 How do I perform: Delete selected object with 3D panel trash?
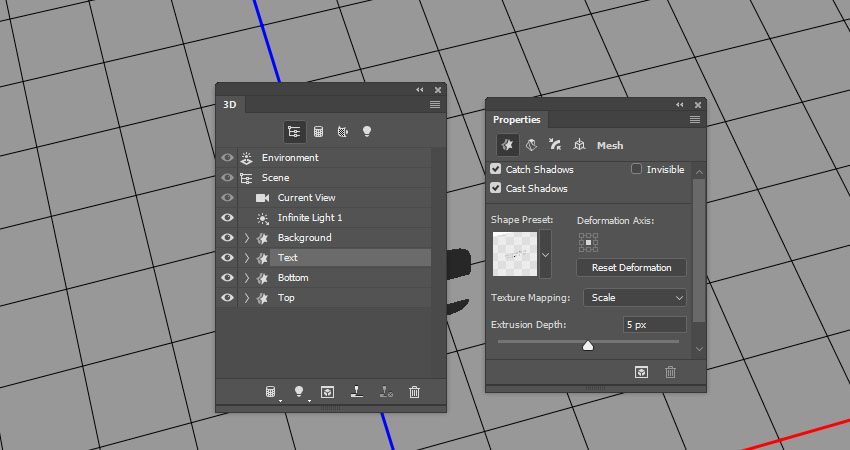tap(414, 392)
